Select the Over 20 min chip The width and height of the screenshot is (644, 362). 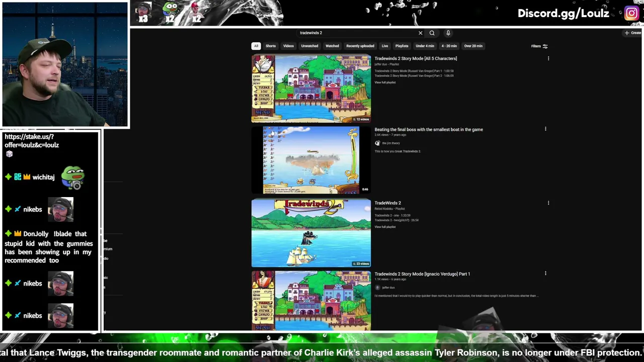[x=473, y=46]
